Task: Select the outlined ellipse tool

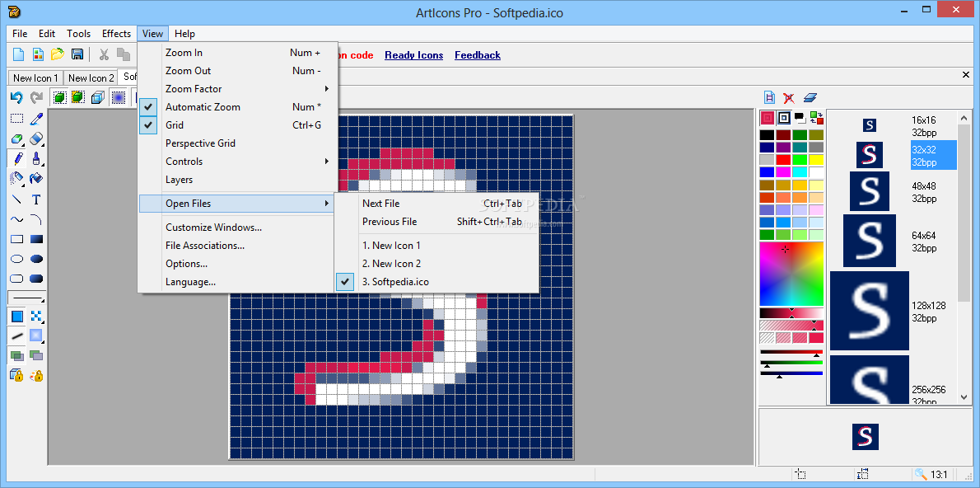Action: pos(16,259)
